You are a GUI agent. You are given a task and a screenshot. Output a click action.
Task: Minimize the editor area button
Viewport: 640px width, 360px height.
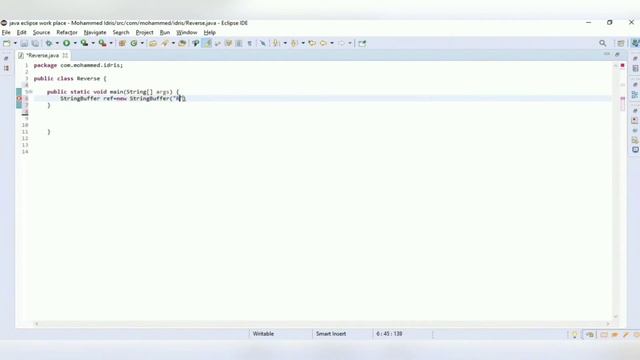[x=607, y=54]
